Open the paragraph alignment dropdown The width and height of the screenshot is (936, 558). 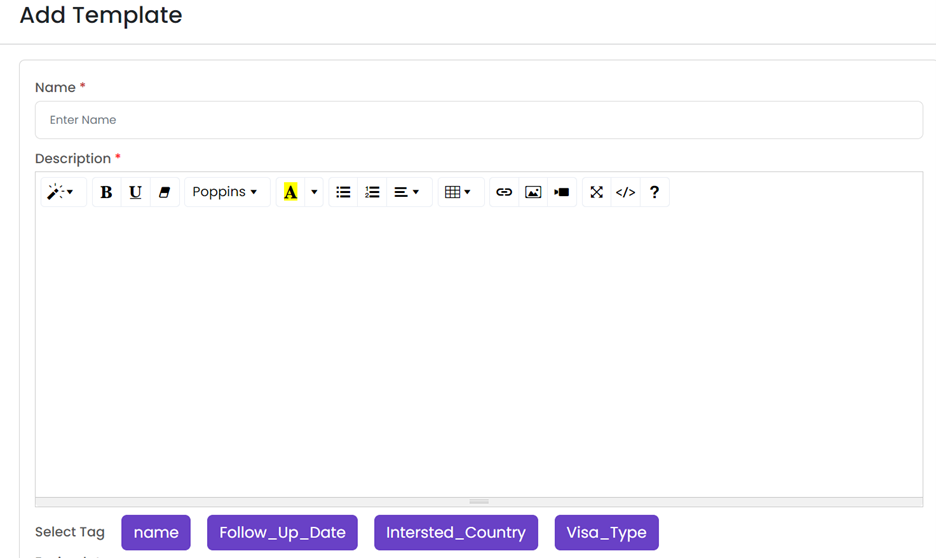(410, 192)
